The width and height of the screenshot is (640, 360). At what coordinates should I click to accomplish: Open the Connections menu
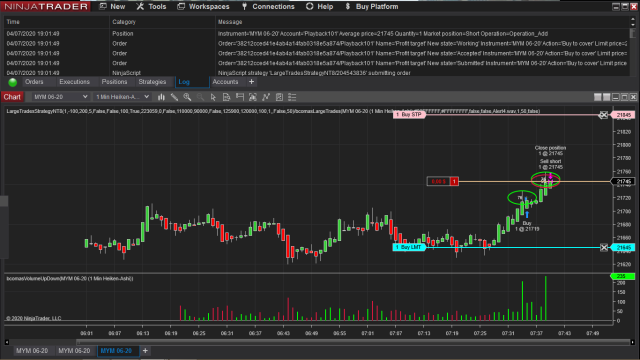click(268, 7)
